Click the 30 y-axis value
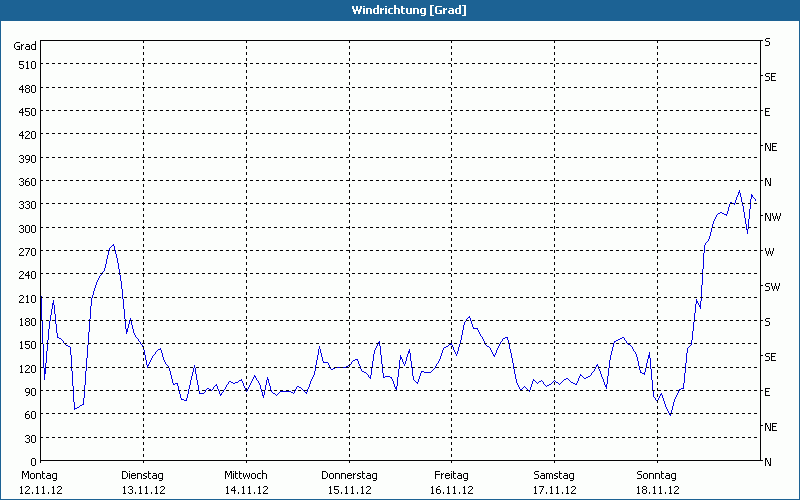 point(31,439)
